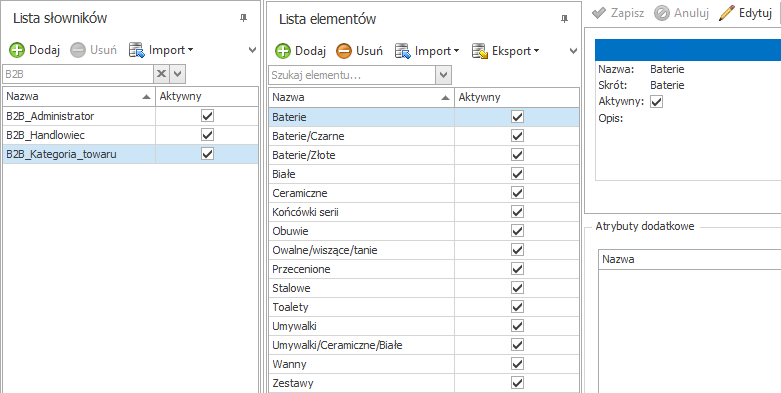Open Eksport menu in Lista elementów
This screenshot has height=393, width=781.
point(506,50)
